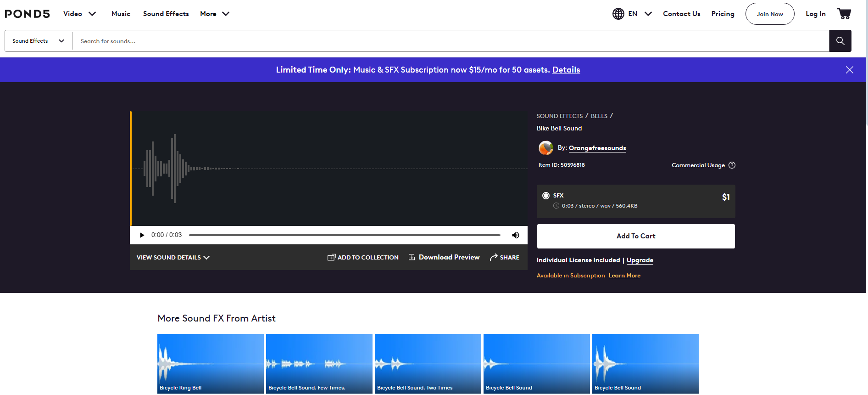Image resolution: width=868 pixels, height=395 pixels.
Task: Open the Bicycle Ring Bell thumbnail
Action: [211, 364]
